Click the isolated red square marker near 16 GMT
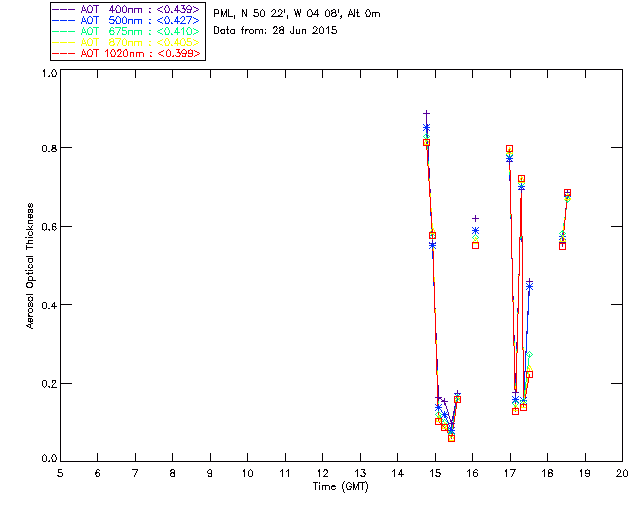The image size is (640, 512). (x=476, y=245)
